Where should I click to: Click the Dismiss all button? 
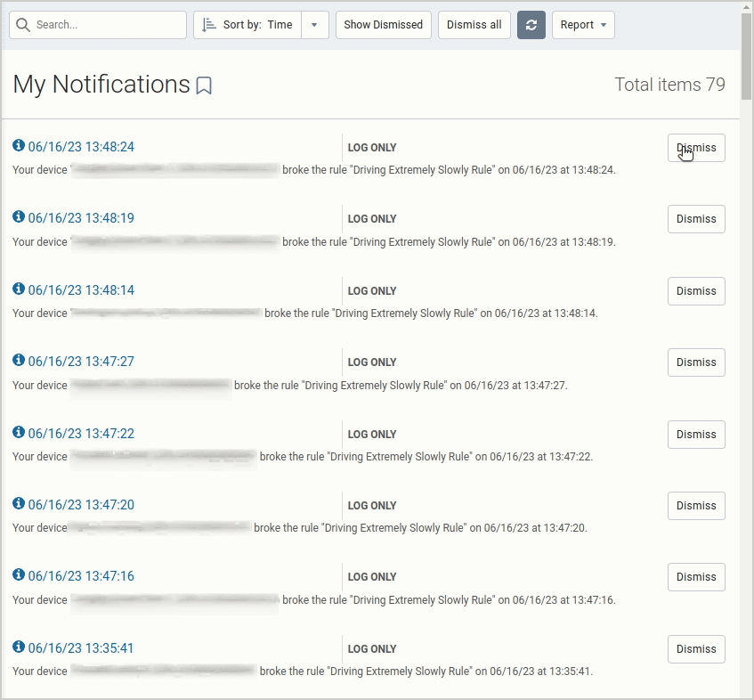474,24
